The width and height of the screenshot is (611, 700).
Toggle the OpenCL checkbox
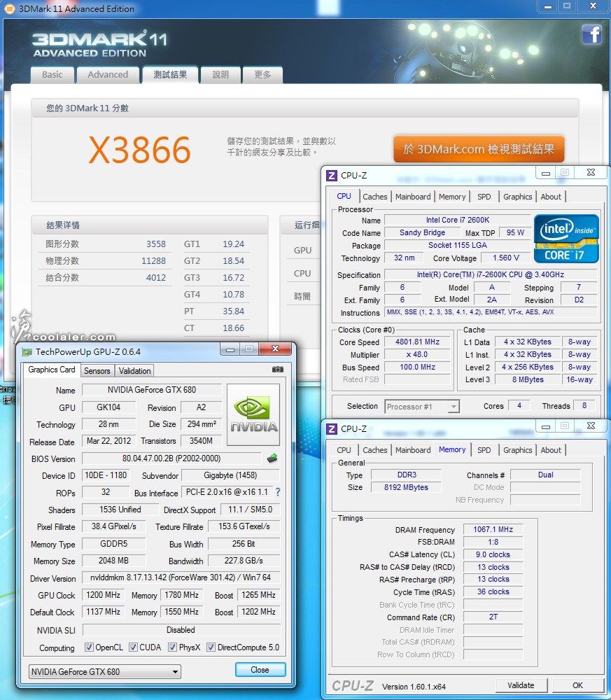[89, 647]
